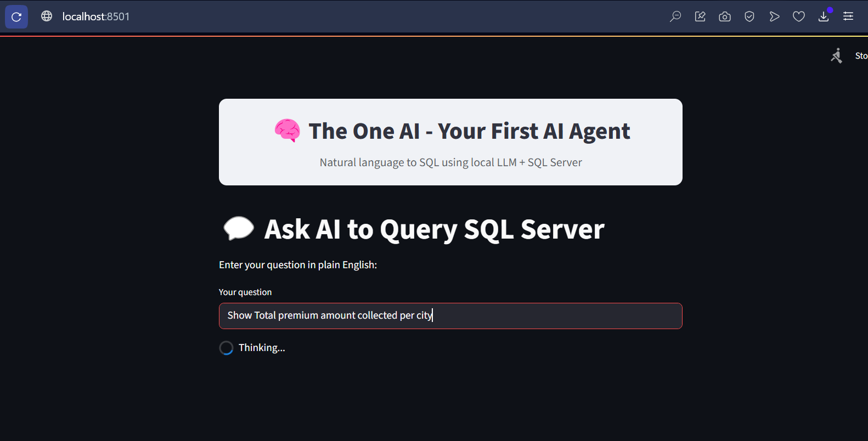Click the localhost:8501 address bar
Screen dimensions: 868x441
pos(96,16)
